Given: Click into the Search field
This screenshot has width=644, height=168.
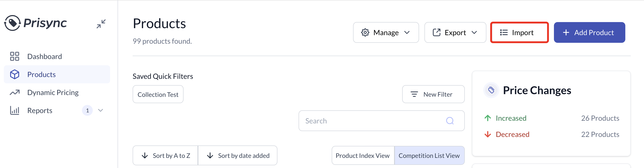Looking at the screenshot, I should click(x=381, y=121).
